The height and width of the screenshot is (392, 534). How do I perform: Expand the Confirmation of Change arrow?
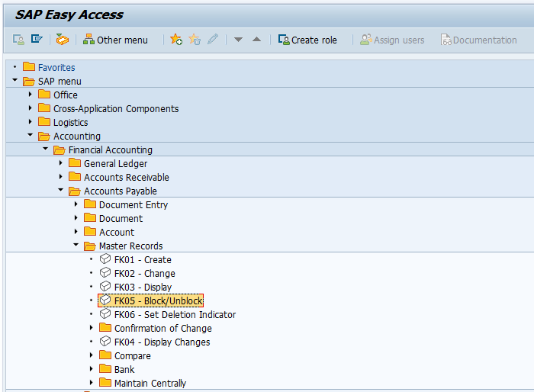[92, 328]
